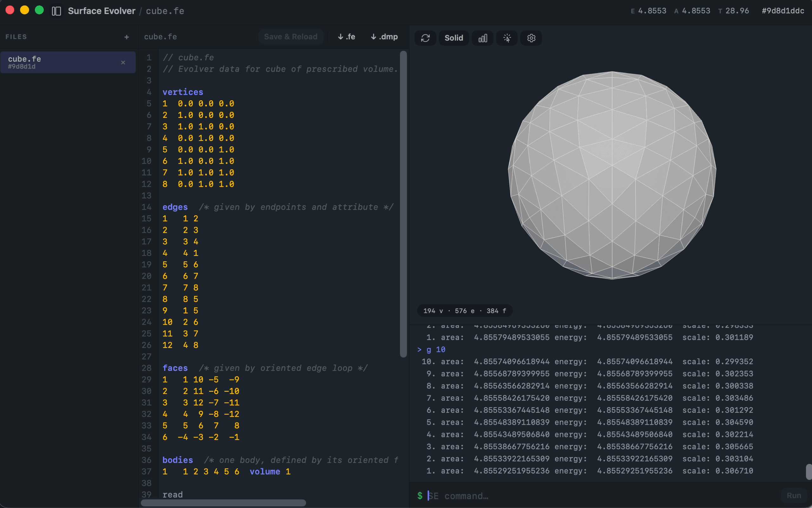Download the .fe file
Image resolution: width=812 pixels, height=508 pixels.
(x=346, y=37)
